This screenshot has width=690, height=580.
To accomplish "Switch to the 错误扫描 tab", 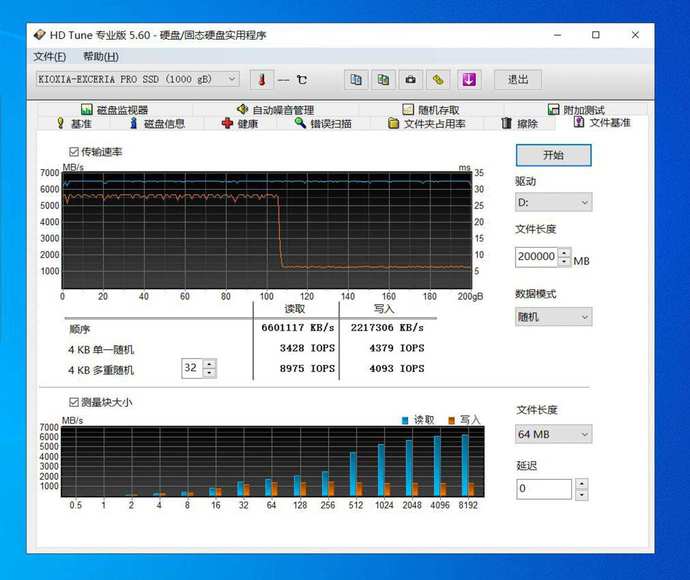I will tap(321, 124).
